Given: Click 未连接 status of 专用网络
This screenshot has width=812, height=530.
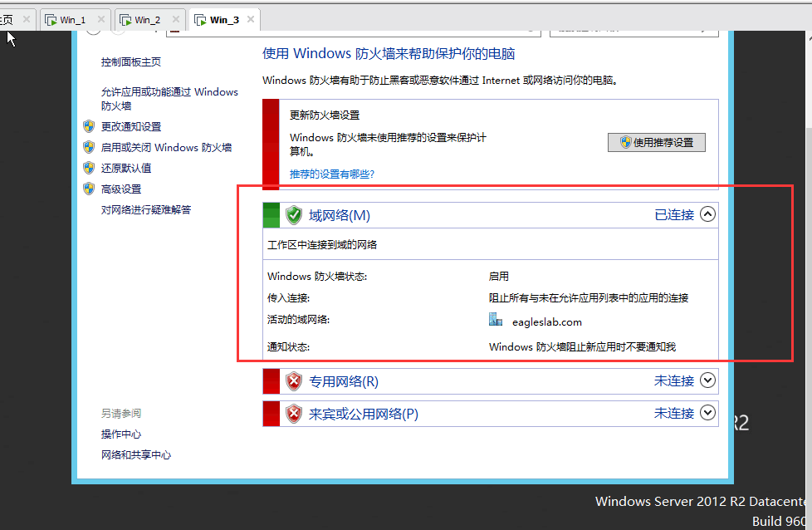Looking at the screenshot, I should [673, 381].
